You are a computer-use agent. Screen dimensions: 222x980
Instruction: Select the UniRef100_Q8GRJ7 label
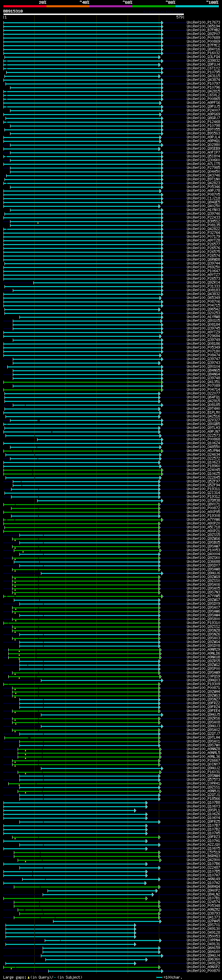(x=203, y=118)
